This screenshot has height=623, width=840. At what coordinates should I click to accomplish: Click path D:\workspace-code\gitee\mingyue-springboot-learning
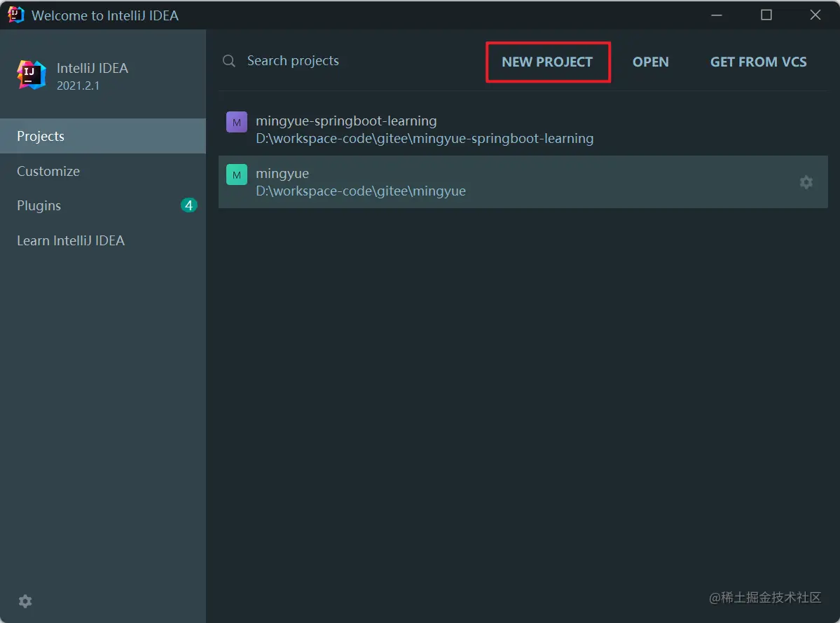click(x=425, y=139)
